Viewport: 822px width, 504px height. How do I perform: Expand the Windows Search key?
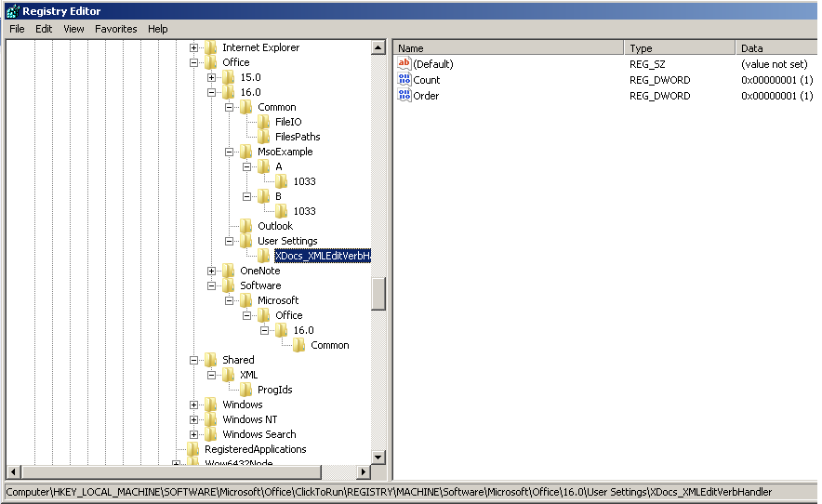pyautogui.click(x=193, y=435)
